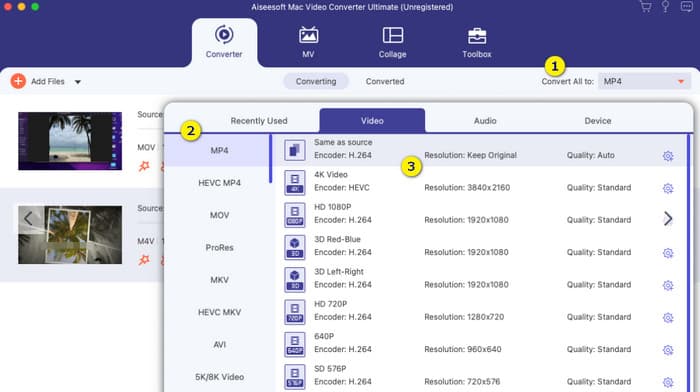Choose 5K/8K Video format
This screenshot has height=392, width=700.
coord(219,377)
